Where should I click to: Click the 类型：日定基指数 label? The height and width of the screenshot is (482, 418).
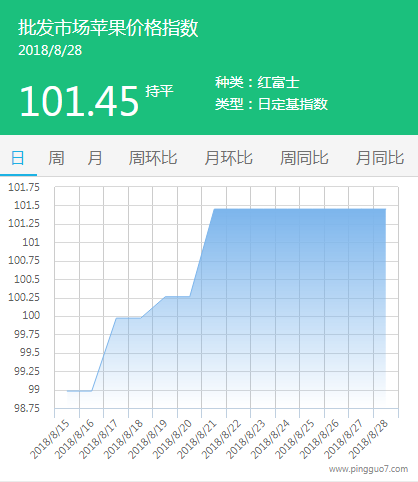point(271,104)
